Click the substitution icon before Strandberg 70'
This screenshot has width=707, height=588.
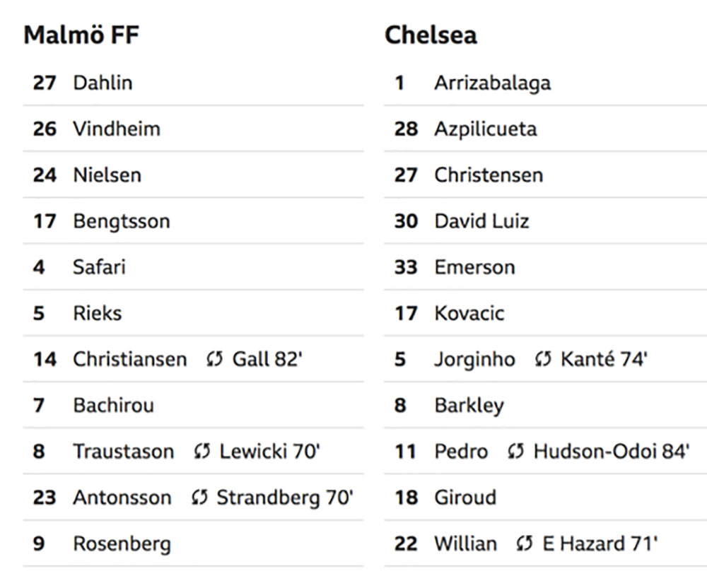[x=199, y=498]
